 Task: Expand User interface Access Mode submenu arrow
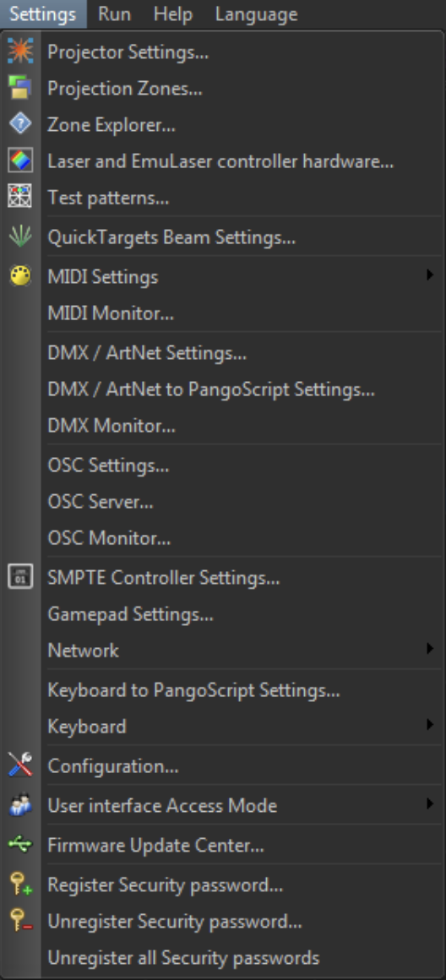click(x=430, y=804)
